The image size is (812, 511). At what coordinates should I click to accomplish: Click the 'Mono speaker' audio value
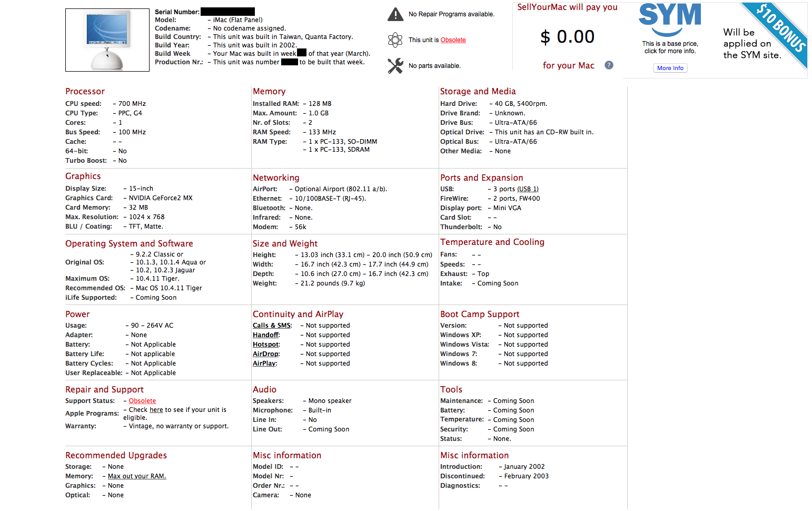coord(330,401)
